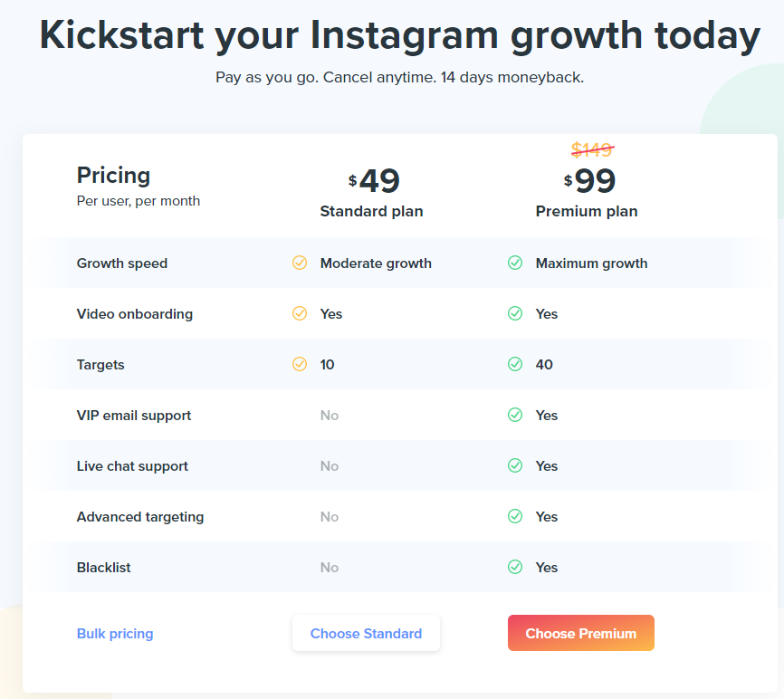
Task: Click the green check next to 40 targets
Action: 515,364
